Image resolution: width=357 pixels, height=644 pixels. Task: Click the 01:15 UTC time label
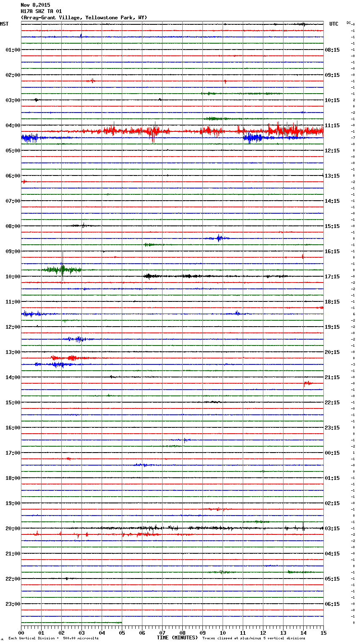332,478
